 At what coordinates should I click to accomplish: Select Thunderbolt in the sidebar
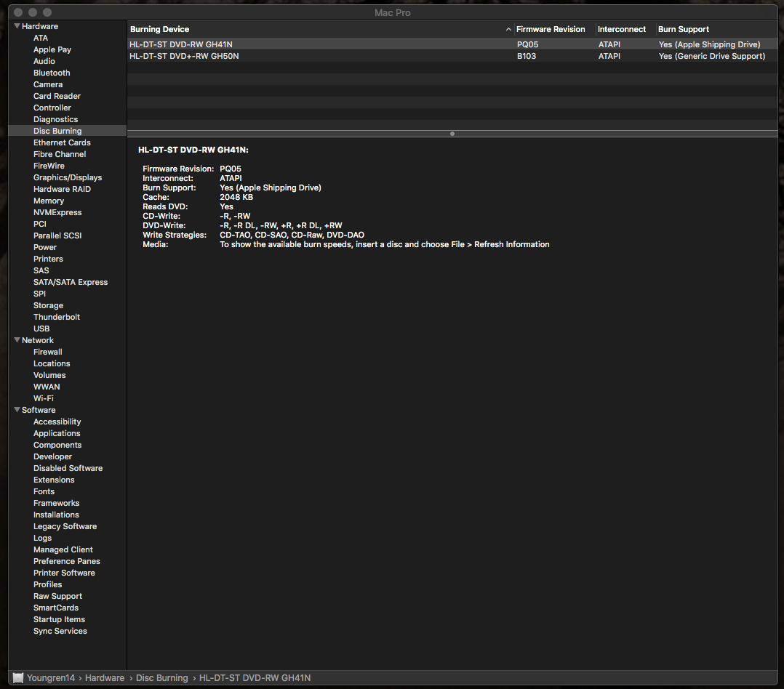[x=57, y=317]
